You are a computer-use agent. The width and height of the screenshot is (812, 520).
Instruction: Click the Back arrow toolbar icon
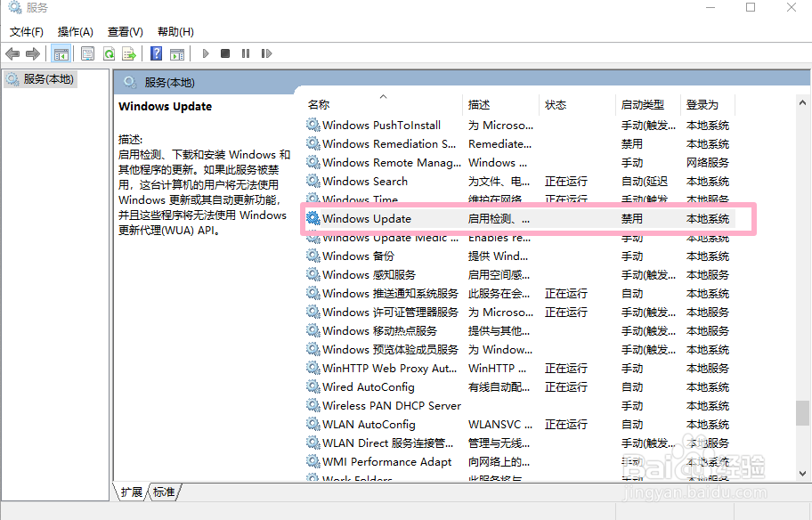point(12,53)
